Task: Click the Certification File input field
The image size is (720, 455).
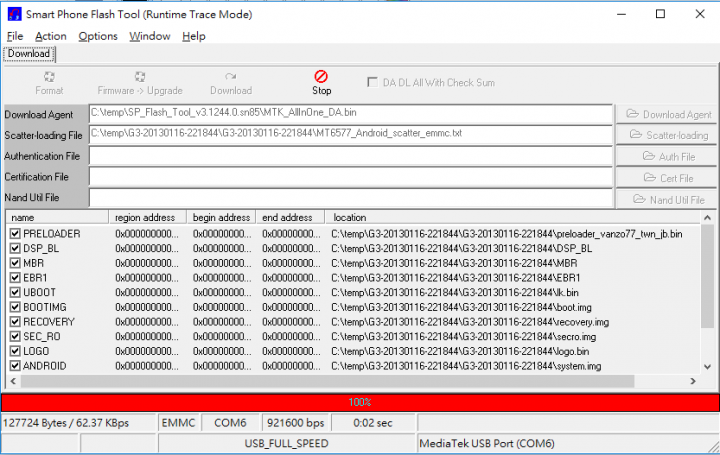Action: (x=351, y=177)
